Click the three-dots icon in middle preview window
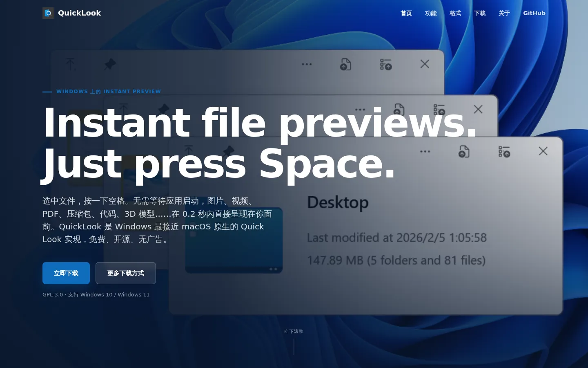The height and width of the screenshot is (368, 588). (360, 110)
